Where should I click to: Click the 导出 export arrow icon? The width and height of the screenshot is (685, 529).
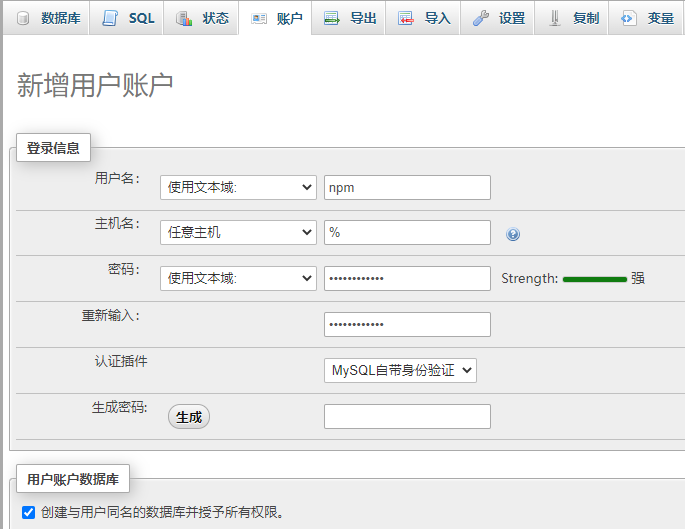pos(332,18)
